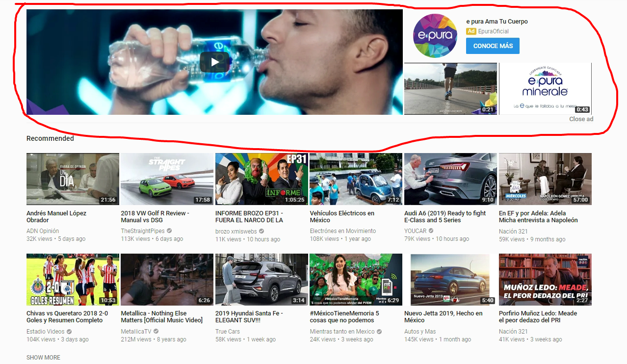Click the e pura channel avatar
Image resolution: width=627 pixels, height=364 pixels.
435,35
